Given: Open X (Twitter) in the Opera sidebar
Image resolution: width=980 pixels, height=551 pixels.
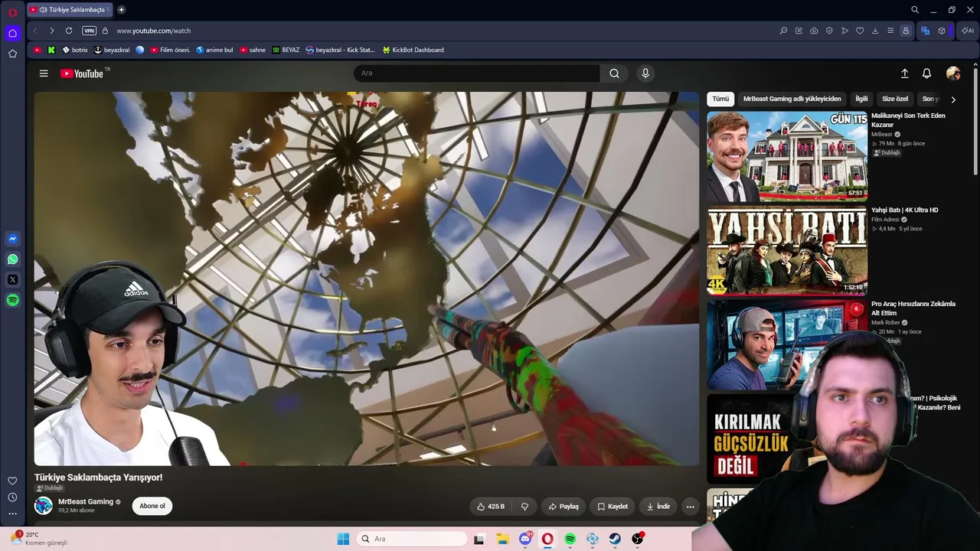Looking at the screenshot, I should pos(12,280).
